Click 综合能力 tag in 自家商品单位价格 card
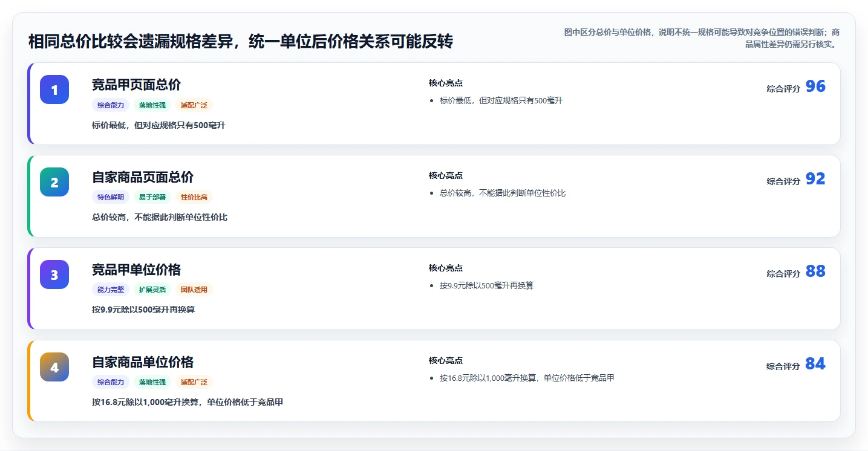Image resolution: width=868 pixels, height=451 pixels. (x=111, y=382)
